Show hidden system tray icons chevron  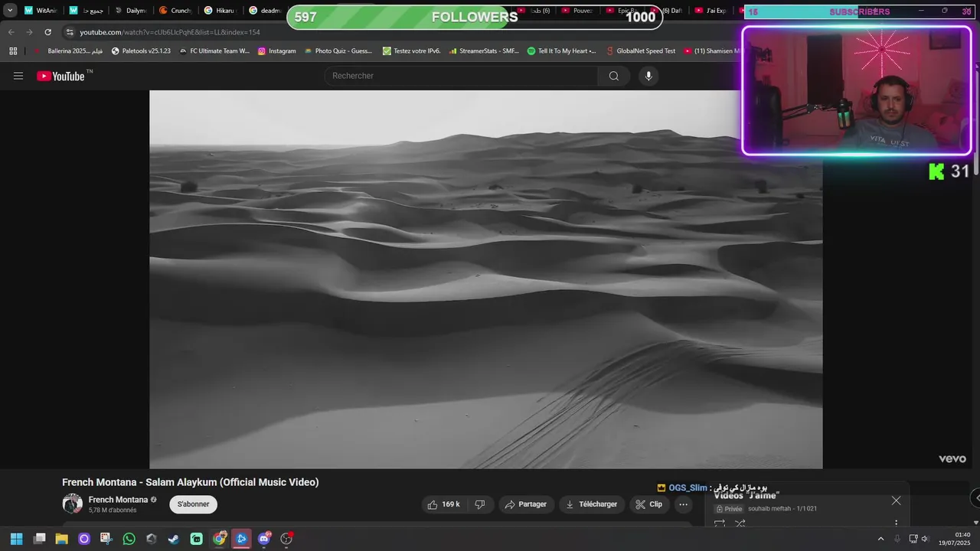point(880,539)
